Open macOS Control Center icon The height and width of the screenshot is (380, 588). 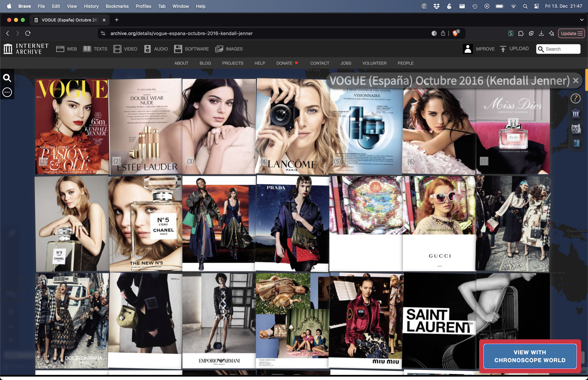536,6
